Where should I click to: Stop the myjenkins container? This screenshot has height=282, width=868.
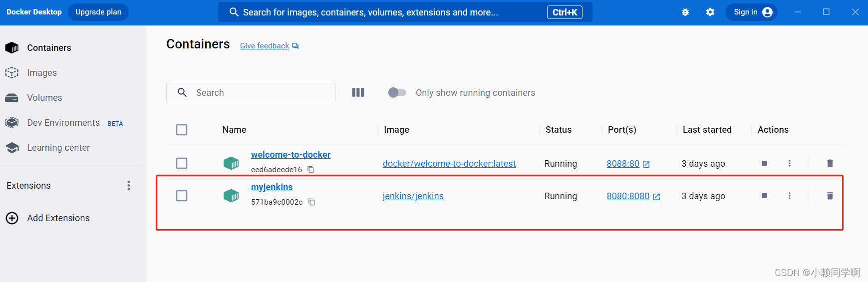click(x=765, y=196)
